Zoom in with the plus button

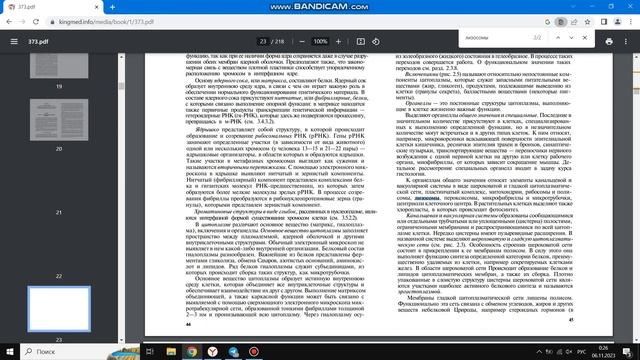click(x=338, y=41)
